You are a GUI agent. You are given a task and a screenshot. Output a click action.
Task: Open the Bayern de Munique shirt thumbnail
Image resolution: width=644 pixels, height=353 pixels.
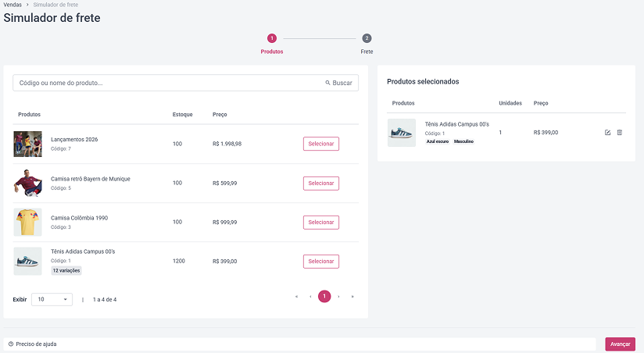27,183
